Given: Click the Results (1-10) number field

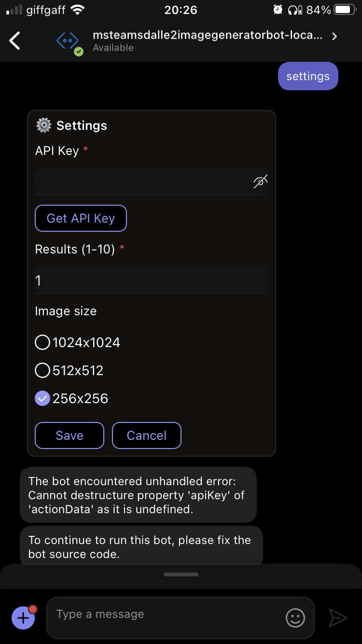Looking at the screenshot, I should (151, 280).
